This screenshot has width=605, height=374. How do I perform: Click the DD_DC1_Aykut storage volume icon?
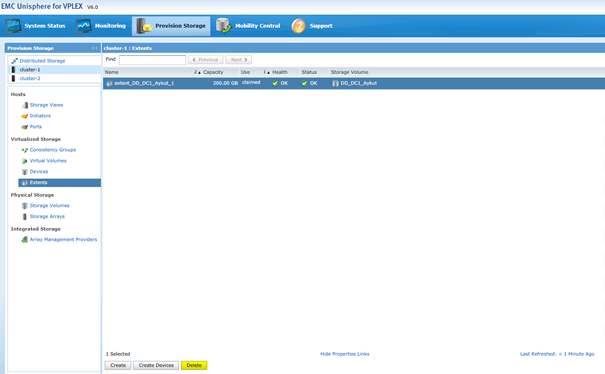pos(335,83)
